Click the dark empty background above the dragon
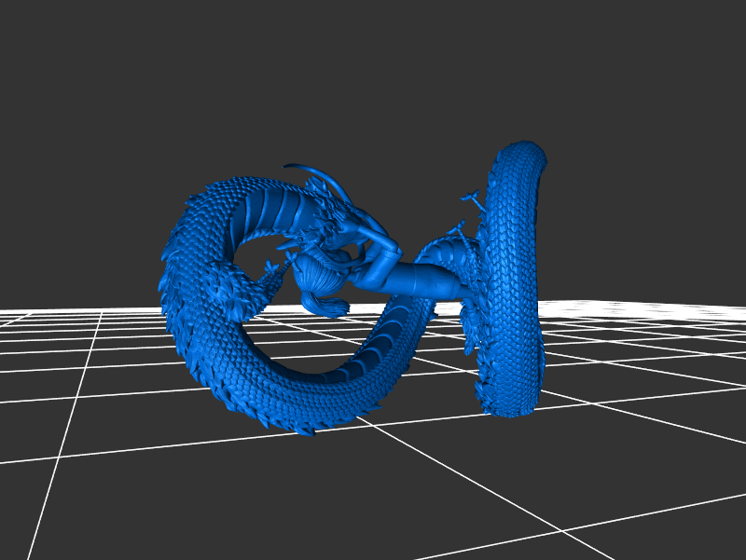Viewport: 746px width, 560px height. (373, 75)
